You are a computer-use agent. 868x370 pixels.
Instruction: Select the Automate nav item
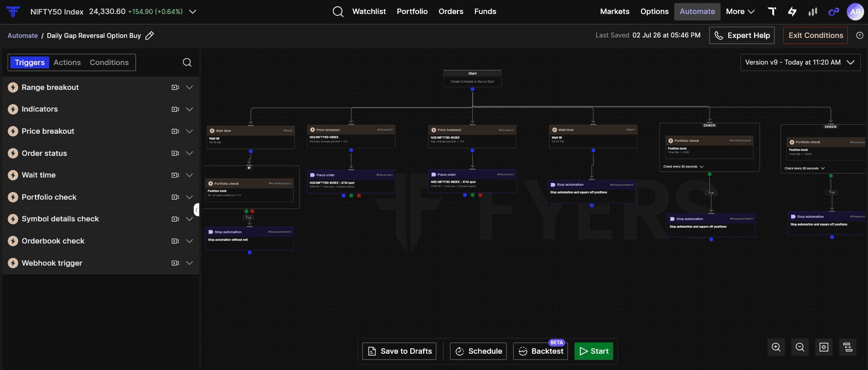(697, 12)
